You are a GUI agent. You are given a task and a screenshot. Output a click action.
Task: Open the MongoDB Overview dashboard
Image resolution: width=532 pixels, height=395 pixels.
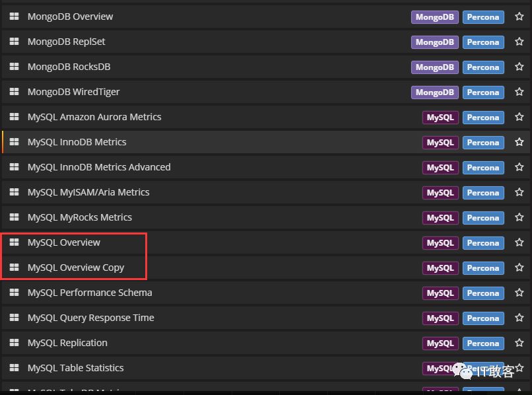70,17
